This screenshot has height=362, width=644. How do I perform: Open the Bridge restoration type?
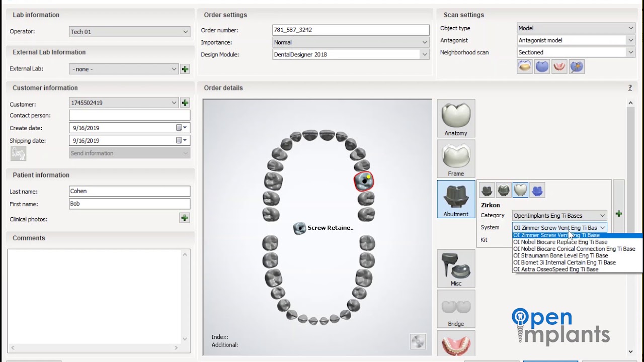tap(456, 309)
